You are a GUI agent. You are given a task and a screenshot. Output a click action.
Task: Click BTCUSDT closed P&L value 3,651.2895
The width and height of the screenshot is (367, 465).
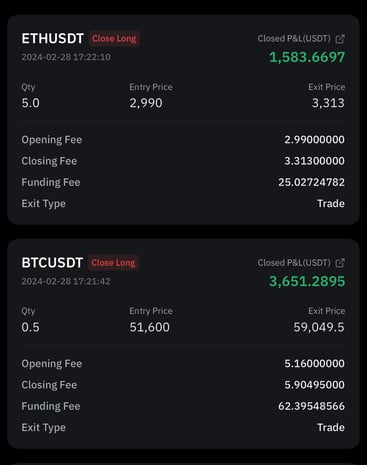(x=307, y=281)
